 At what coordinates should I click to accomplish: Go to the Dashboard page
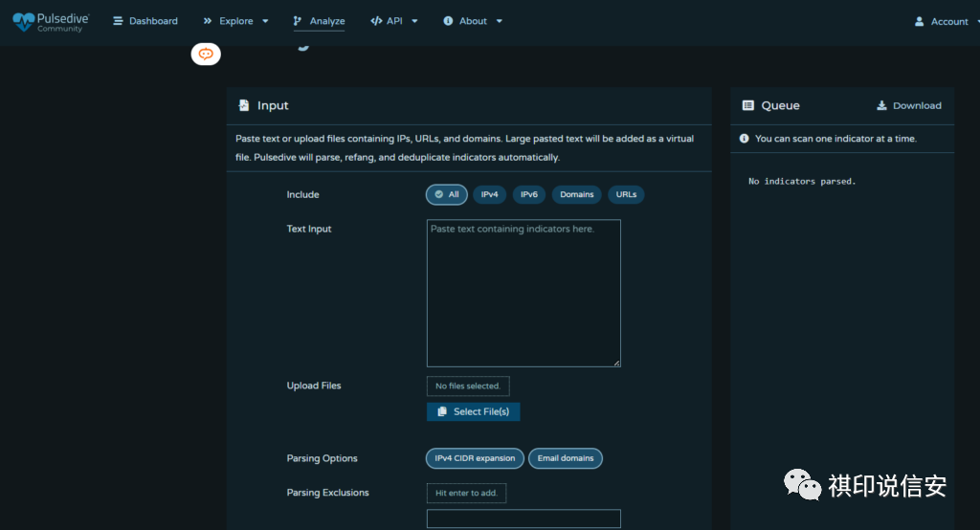click(x=153, y=21)
